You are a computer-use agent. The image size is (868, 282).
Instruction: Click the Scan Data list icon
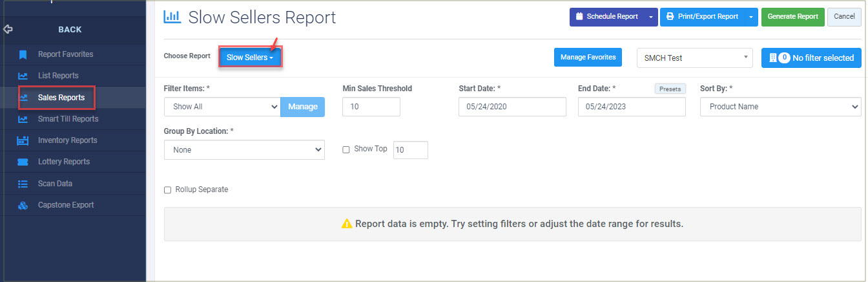coord(23,184)
